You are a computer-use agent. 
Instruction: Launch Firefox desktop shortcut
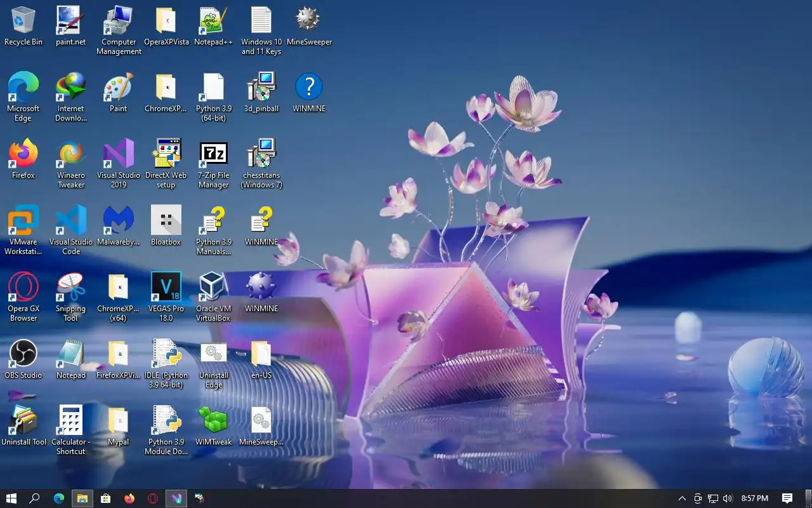coord(23,159)
